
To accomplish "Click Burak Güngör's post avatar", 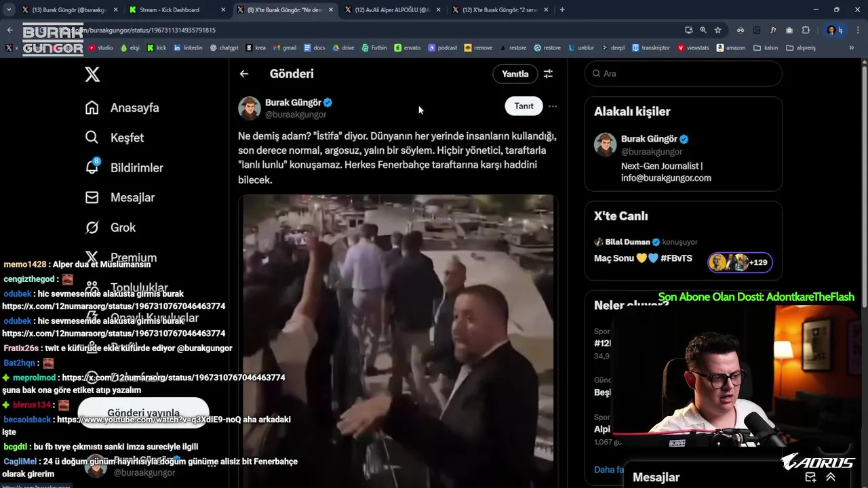I will coord(250,108).
